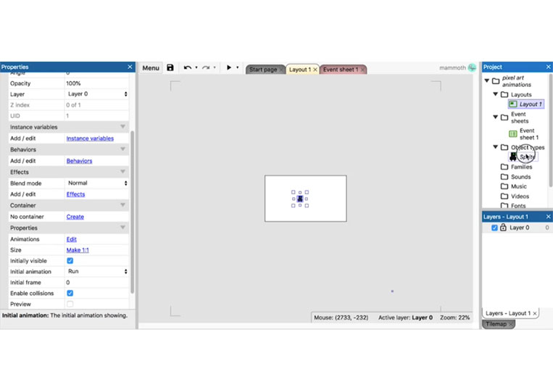Viewport: 553px width, 392px height.
Task: Collapse the Effects section
Action: (x=122, y=172)
